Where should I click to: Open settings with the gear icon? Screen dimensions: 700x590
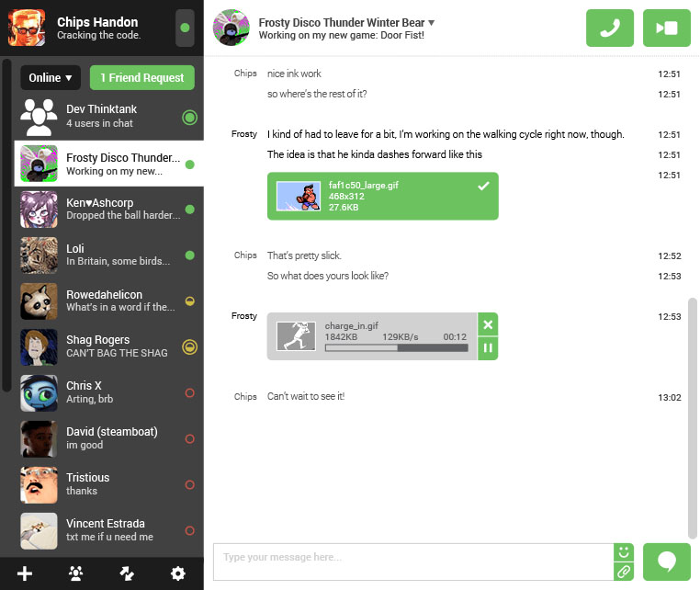[x=178, y=573]
